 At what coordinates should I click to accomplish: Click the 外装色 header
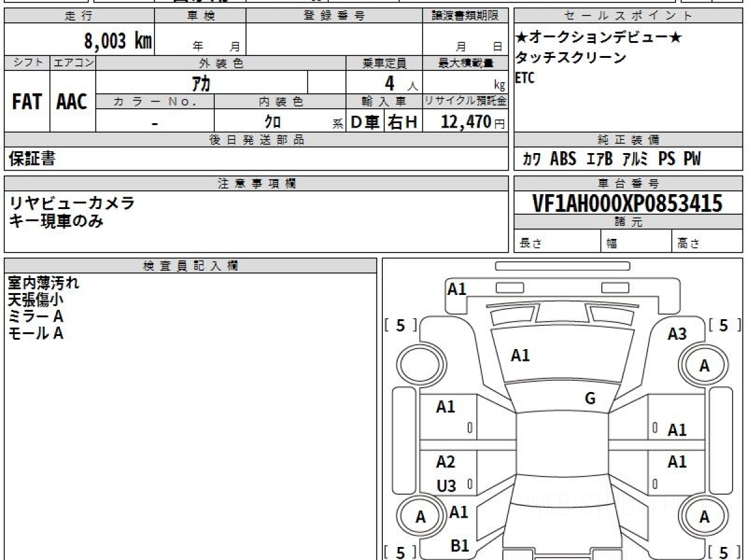221,62
